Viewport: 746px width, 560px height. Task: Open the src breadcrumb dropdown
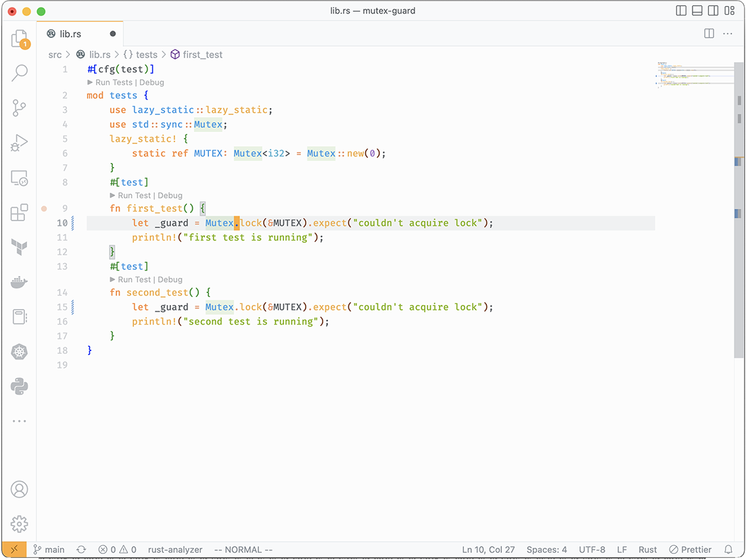coord(55,55)
